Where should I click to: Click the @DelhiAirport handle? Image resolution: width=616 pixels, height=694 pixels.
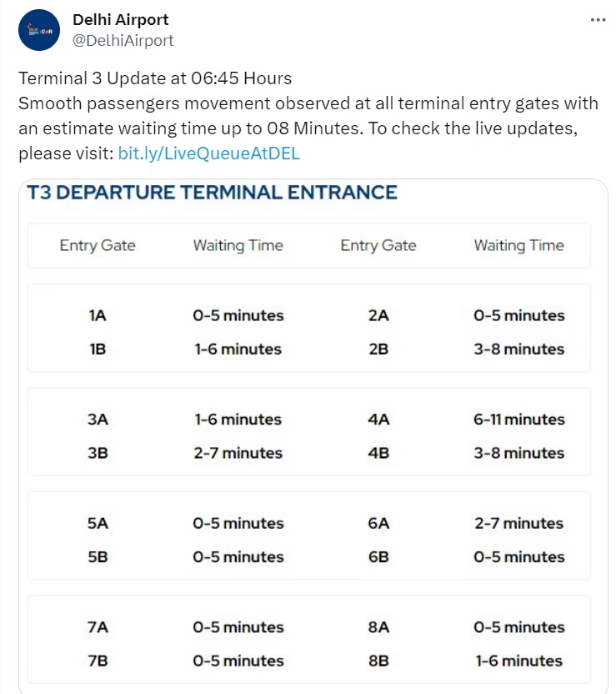coord(123,40)
